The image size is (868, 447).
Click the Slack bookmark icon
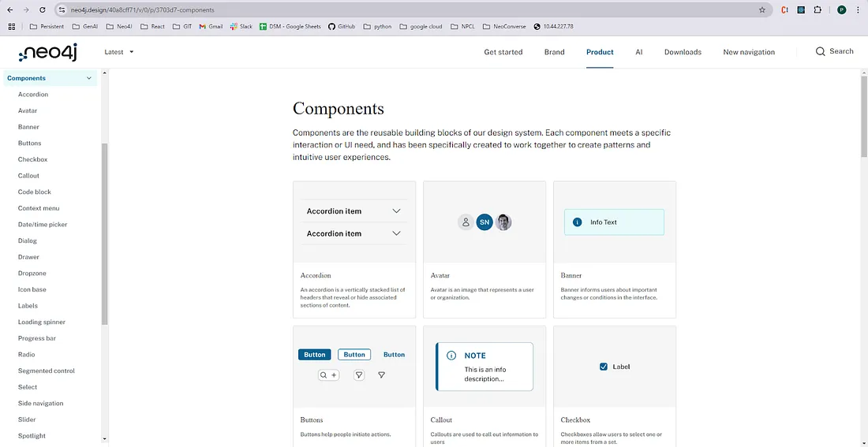click(234, 26)
